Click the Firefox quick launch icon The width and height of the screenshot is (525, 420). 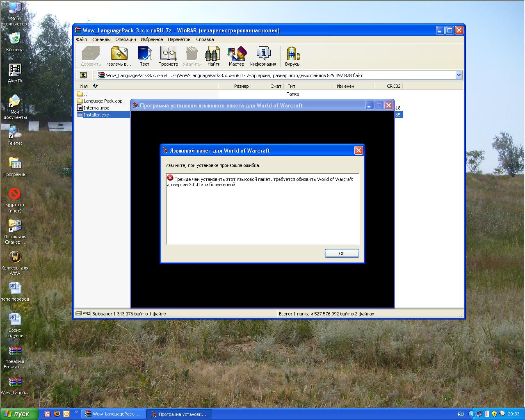tap(57, 414)
